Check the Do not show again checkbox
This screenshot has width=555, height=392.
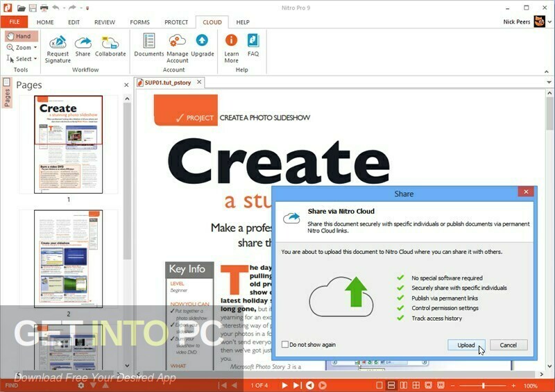coord(285,344)
